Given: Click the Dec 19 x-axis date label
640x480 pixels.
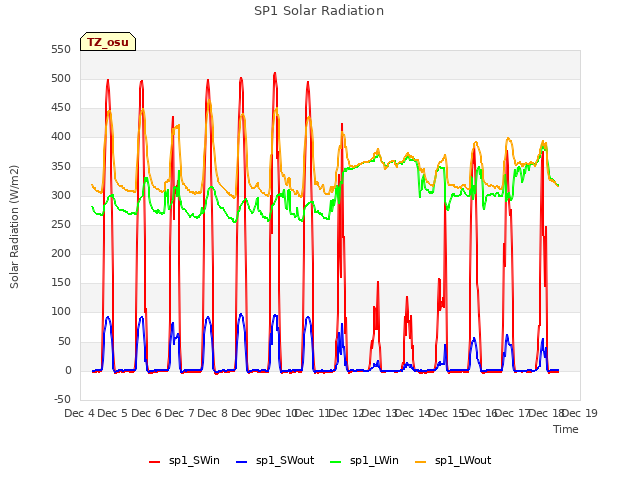Looking at the screenshot, I should tap(580, 413).
